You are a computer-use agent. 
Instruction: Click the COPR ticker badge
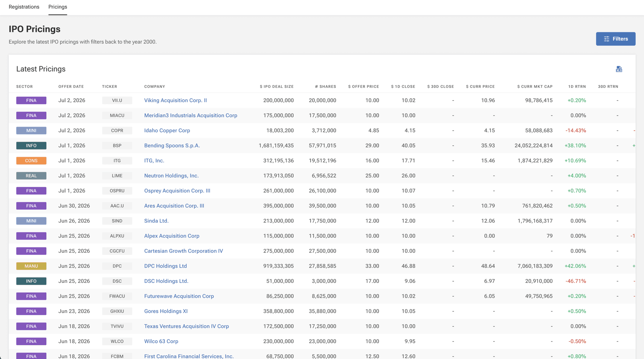(x=117, y=130)
